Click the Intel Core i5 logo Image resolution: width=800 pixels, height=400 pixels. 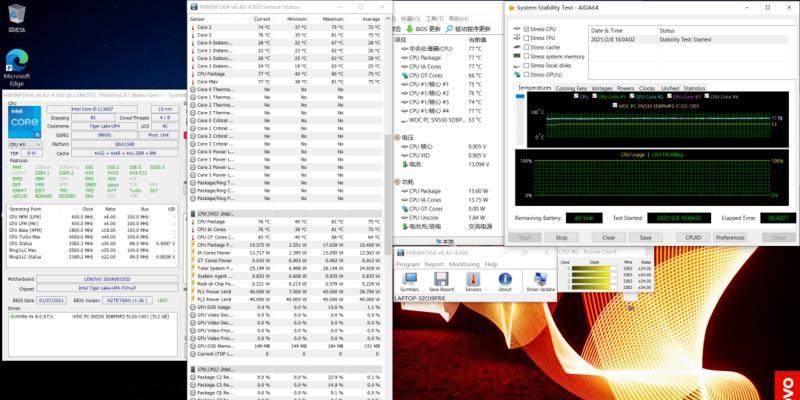tap(24, 122)
